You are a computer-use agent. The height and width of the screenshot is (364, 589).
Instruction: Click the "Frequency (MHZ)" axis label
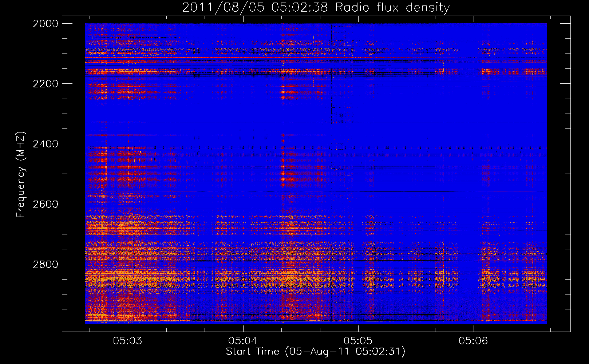point(21,175)
